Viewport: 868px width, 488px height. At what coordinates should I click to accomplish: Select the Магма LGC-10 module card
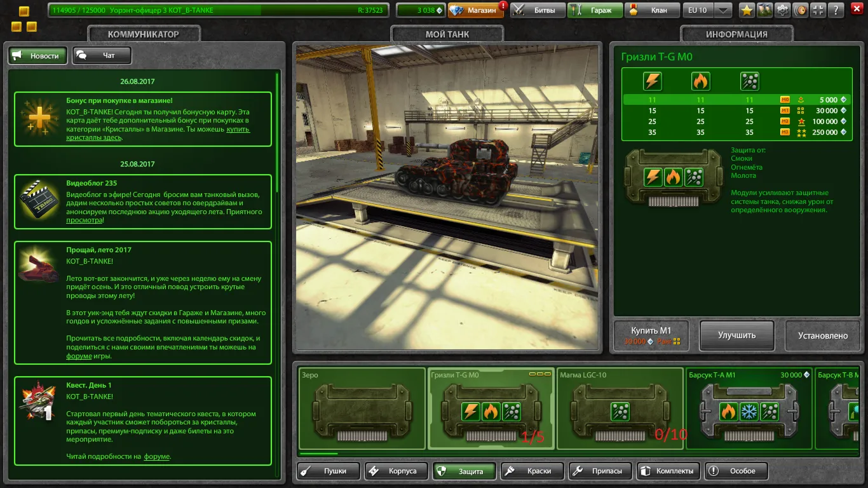pyautogui.click(x=619, y=407)
